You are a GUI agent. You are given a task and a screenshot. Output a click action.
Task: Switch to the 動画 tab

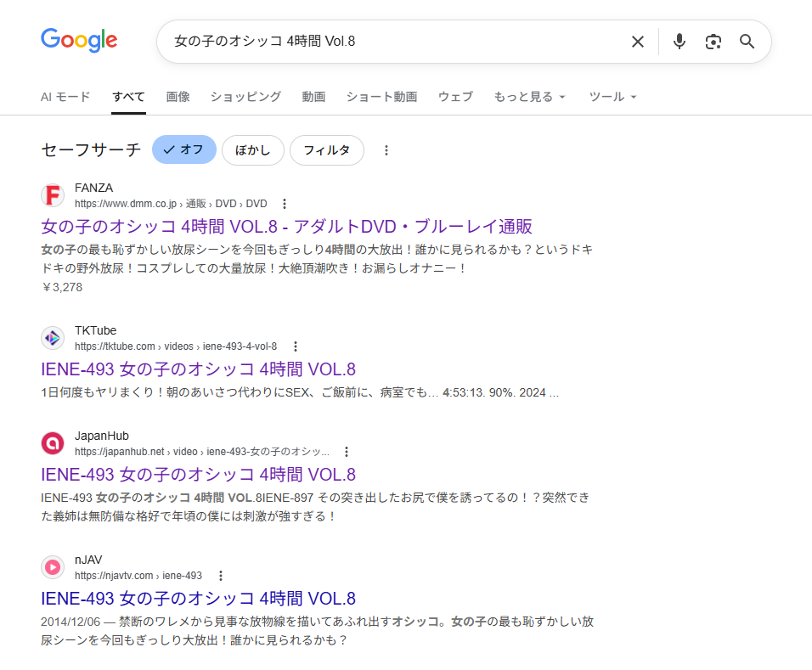click(x=313, y=97)
